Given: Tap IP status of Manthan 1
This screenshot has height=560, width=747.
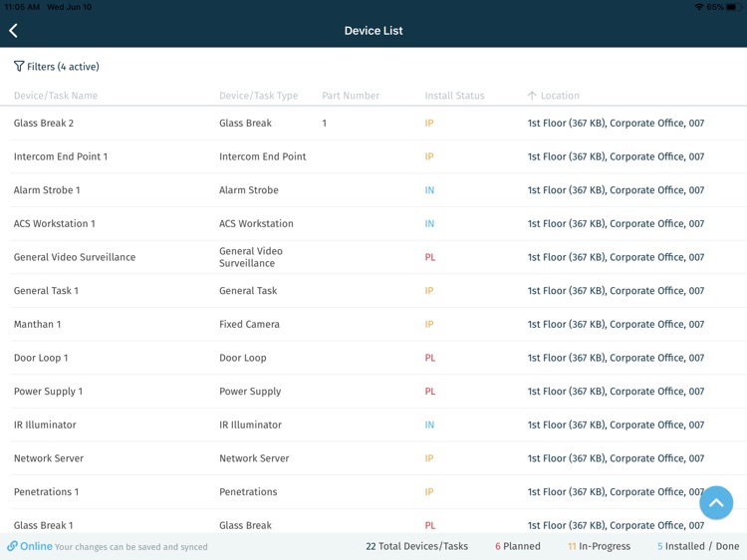Looking at the screenshot, I should pos(429,324).
